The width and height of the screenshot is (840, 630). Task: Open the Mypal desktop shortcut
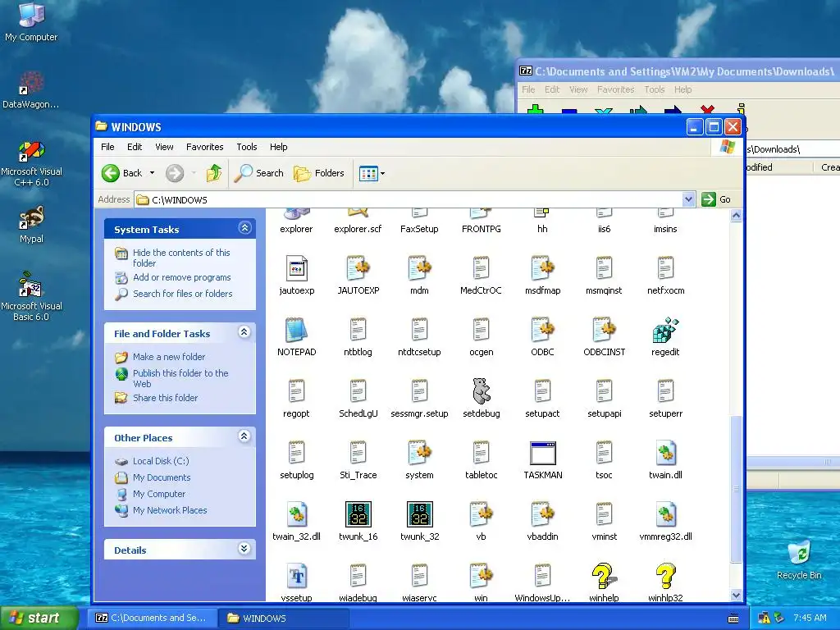pos(31,225)
